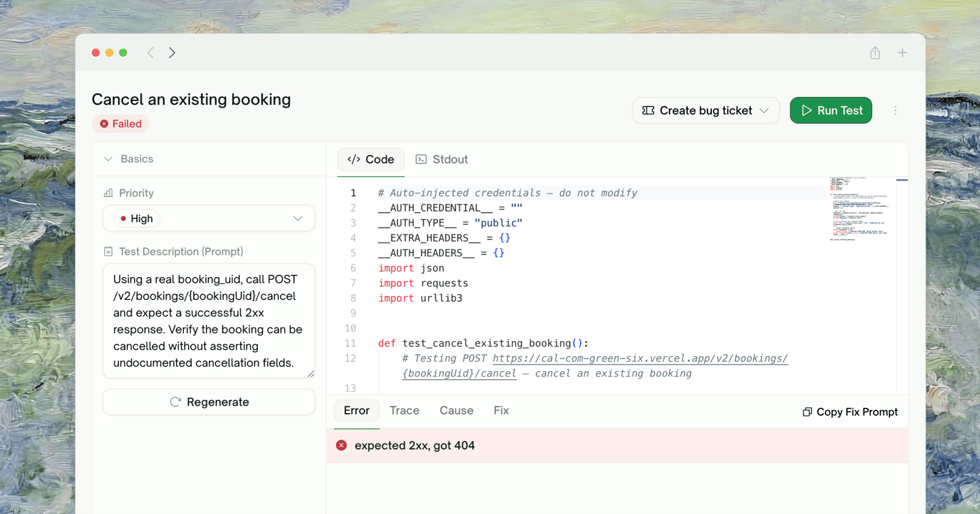Click the share icon in the title bar
The height and width of the screenshot is (514, 980).
point(875,53)
